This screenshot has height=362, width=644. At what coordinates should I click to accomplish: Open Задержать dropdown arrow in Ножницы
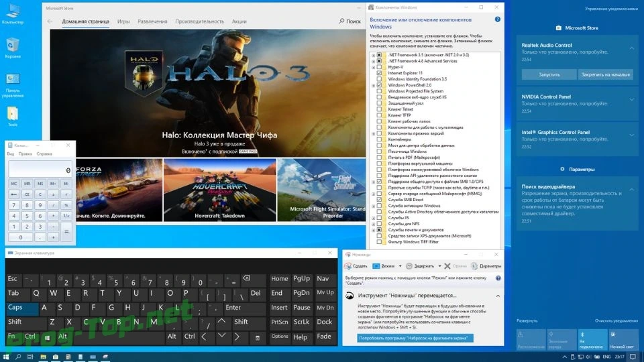click(439, 266)
